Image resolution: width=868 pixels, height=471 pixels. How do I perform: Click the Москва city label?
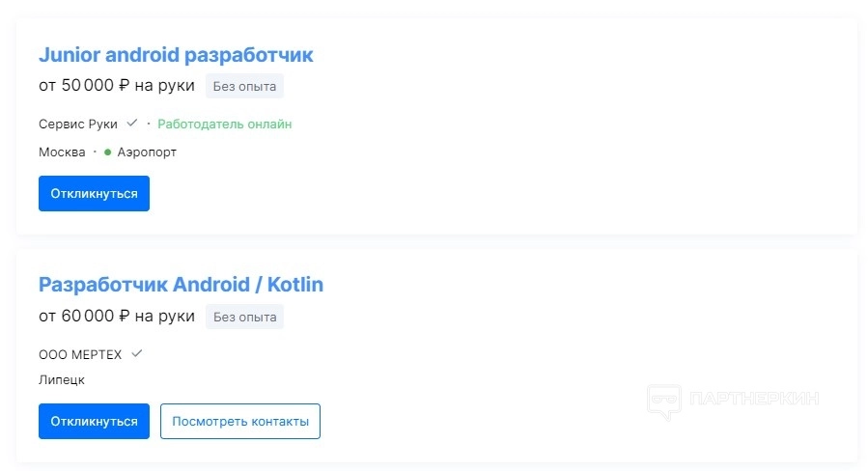click(x=62, y=152)
